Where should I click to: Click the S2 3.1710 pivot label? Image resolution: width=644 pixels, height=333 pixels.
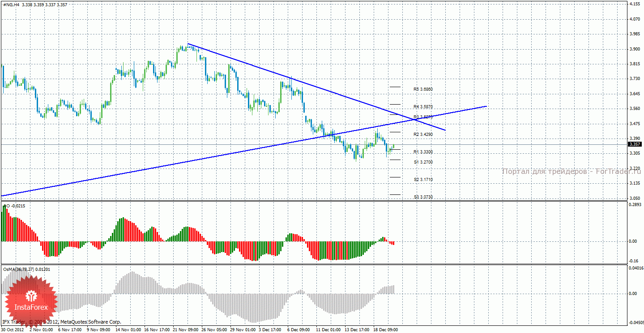coord(423,180)
